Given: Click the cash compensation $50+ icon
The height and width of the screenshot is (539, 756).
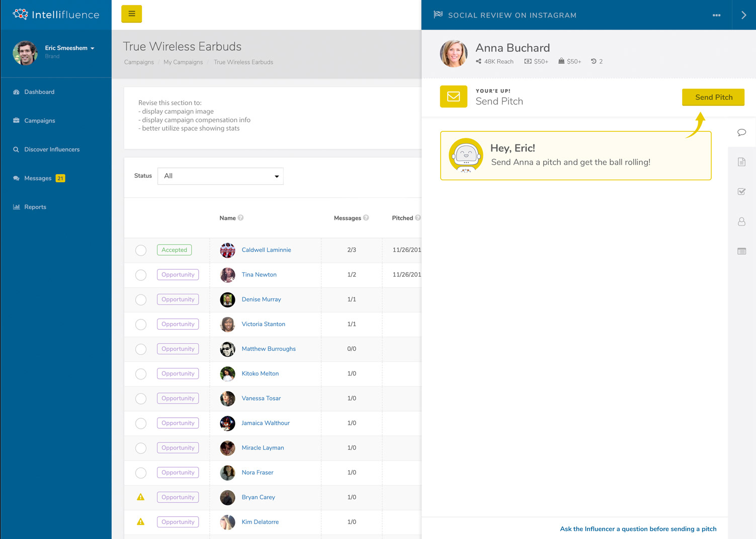Looking at the screenshot, I should point(528,61).
